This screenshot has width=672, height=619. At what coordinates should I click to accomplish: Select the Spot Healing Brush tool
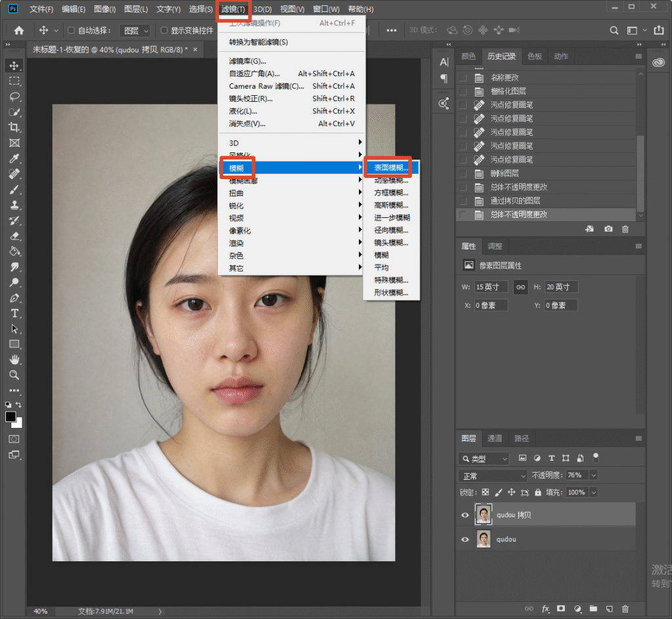tap(14, 174)
